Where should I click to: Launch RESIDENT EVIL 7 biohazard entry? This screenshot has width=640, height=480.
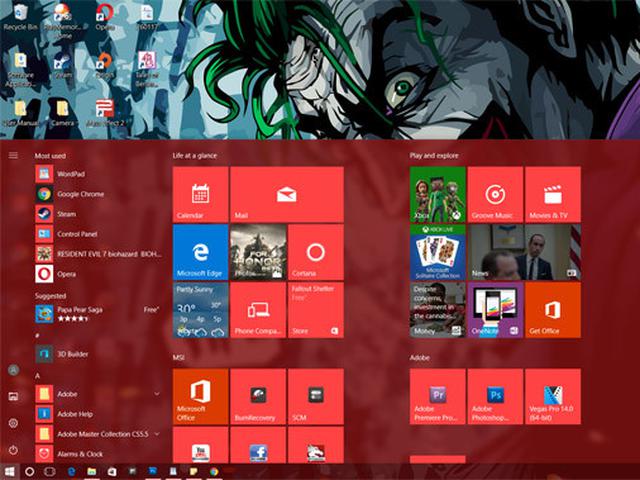(98, 254)
